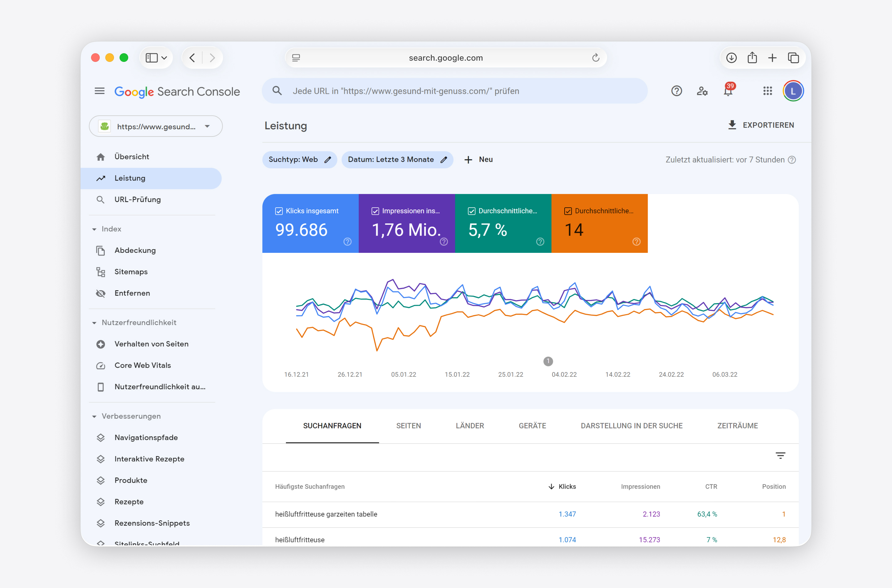Show browser tab overview
Image resolution: width=892 pixels, height=588 pixels.
tap(793, 58)
